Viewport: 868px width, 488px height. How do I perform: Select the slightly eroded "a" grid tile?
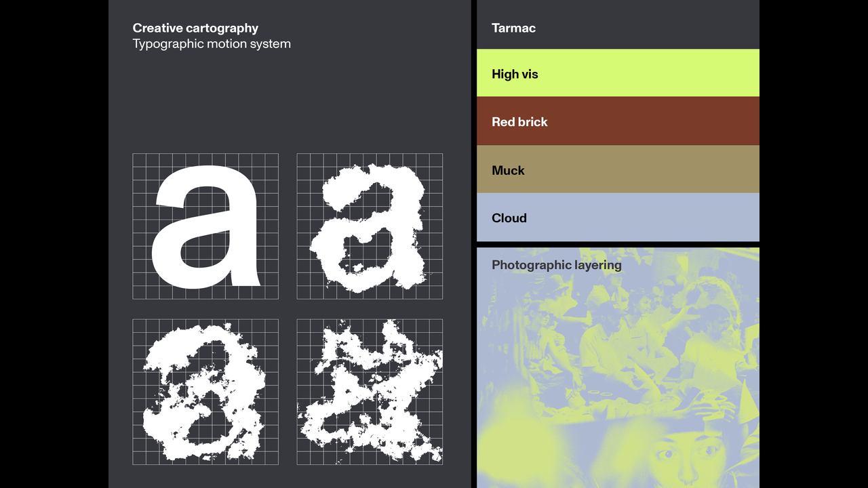370,226
